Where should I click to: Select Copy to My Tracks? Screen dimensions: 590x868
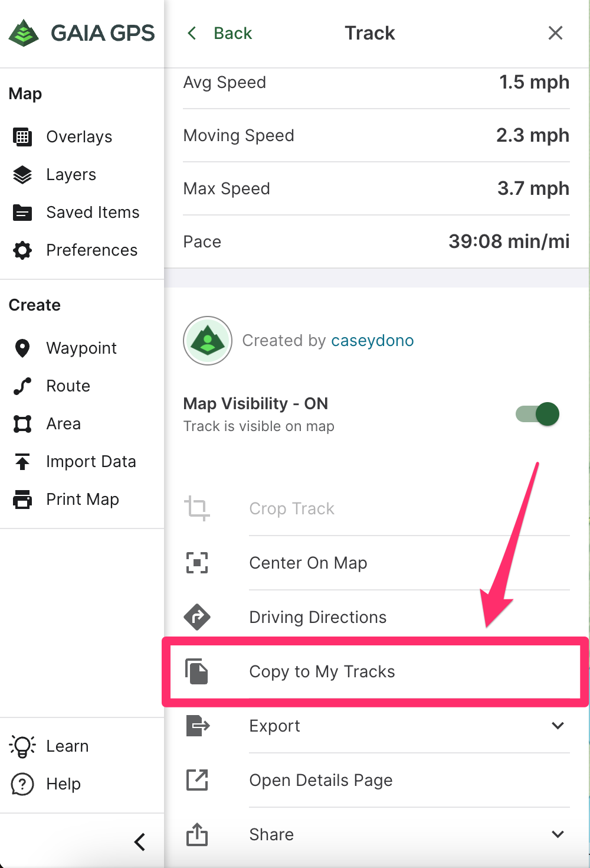(x=322, y=672)
